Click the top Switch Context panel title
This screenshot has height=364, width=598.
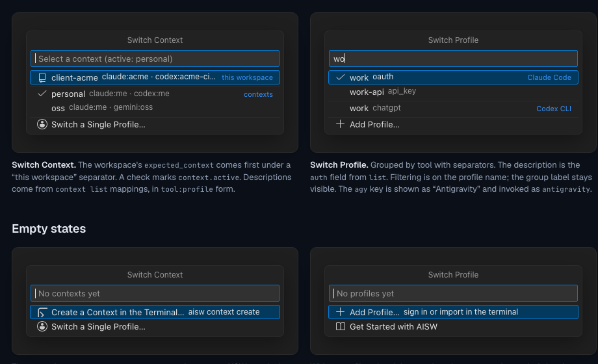click(155, 40)
